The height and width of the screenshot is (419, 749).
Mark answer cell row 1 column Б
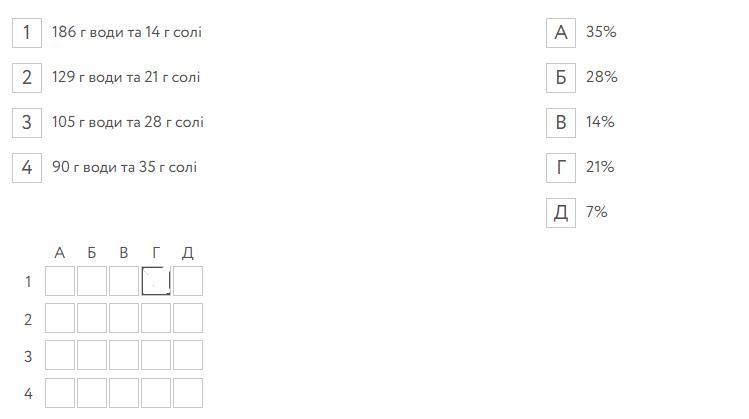click(92, 281)
